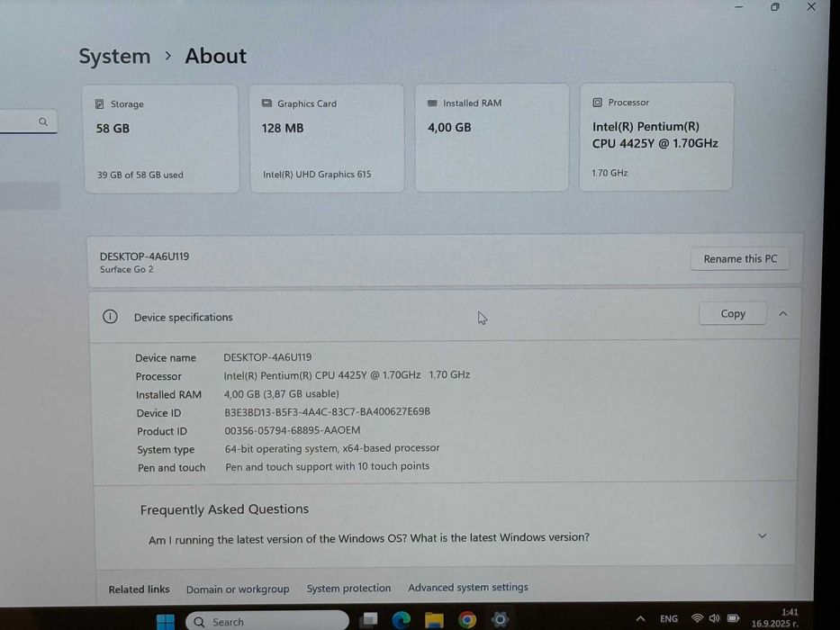Screen dimensions: 840x630
Task: Click the Device name value DESKTOP-4A6U119
Action: 267,357
